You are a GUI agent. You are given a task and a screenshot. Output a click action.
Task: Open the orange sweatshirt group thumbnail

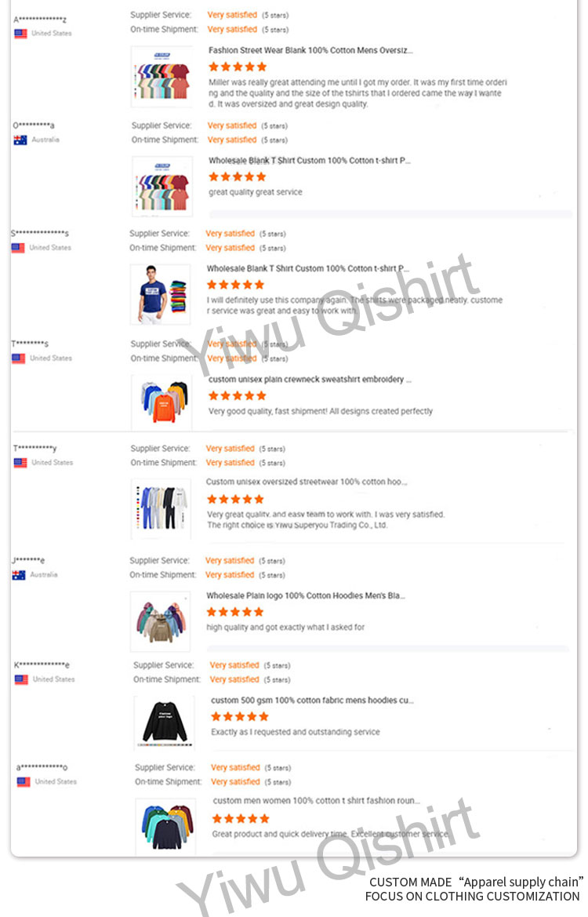point(162,402)
